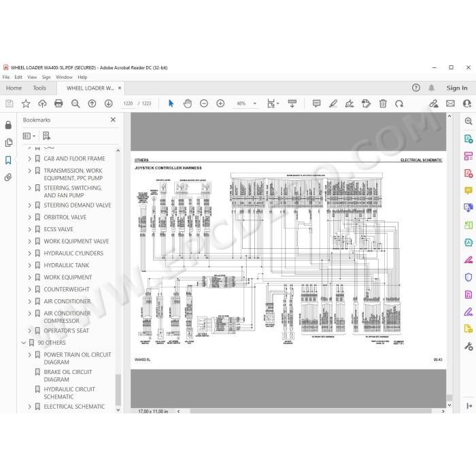Open the File menu
Screen dimensions: 476x476
click(x=5, y=77)
